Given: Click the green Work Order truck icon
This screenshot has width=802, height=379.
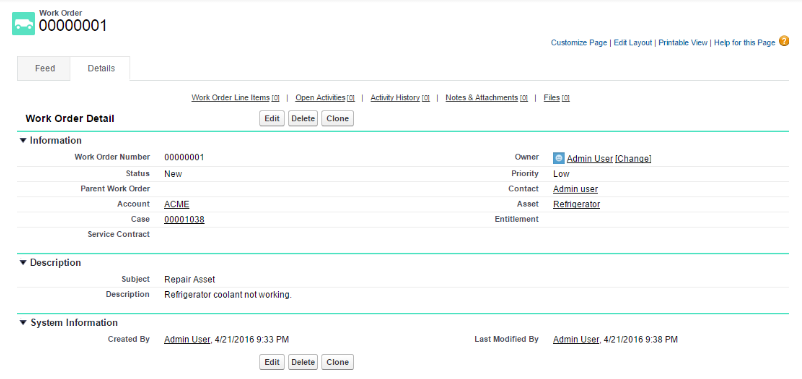Looking at the screenshot, I should click(x=24, y=23).
